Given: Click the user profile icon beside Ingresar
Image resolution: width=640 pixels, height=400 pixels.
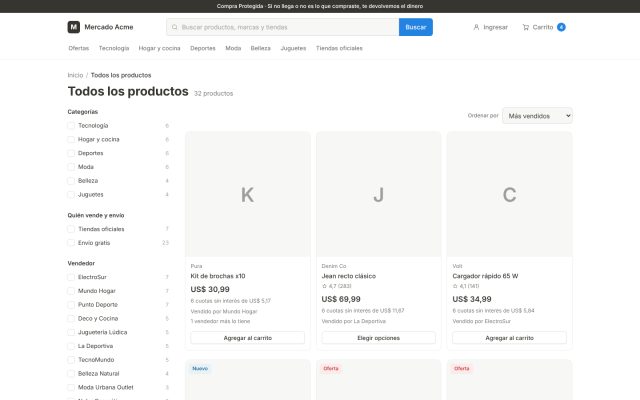Looking at the screenshot, I should point(476,27).
